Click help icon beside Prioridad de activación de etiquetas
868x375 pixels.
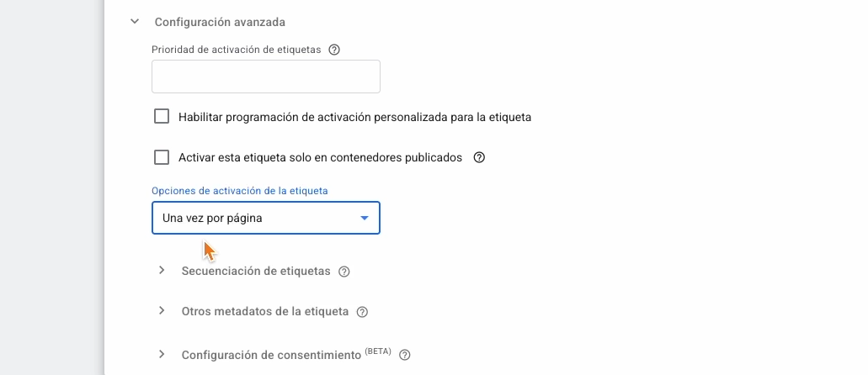click(334, 50)
